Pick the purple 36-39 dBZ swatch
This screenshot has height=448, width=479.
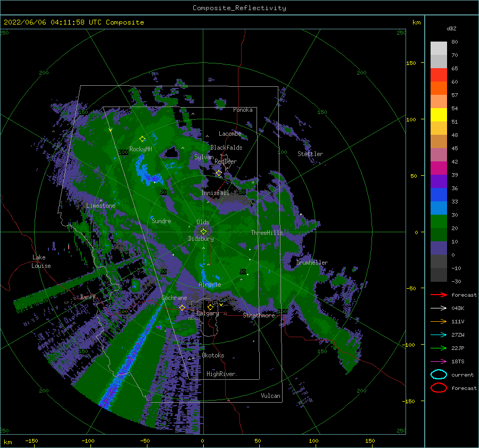(x=439, y=181)
